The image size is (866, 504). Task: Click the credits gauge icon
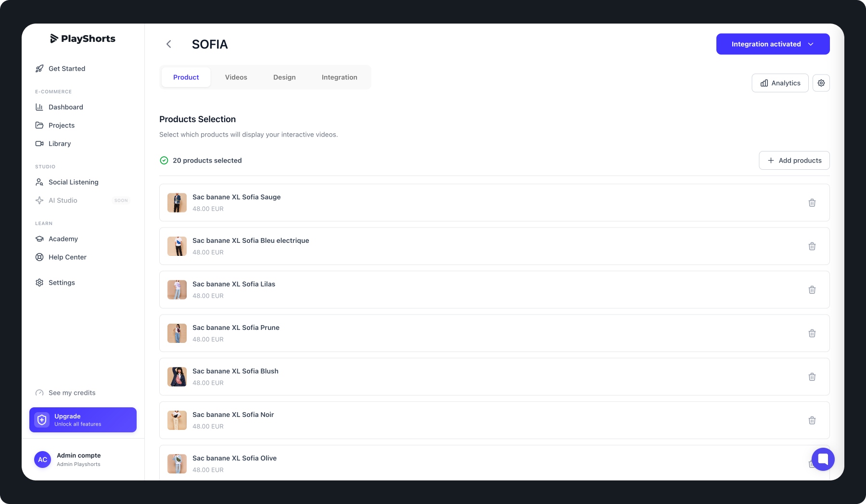(x=39, y=393)
